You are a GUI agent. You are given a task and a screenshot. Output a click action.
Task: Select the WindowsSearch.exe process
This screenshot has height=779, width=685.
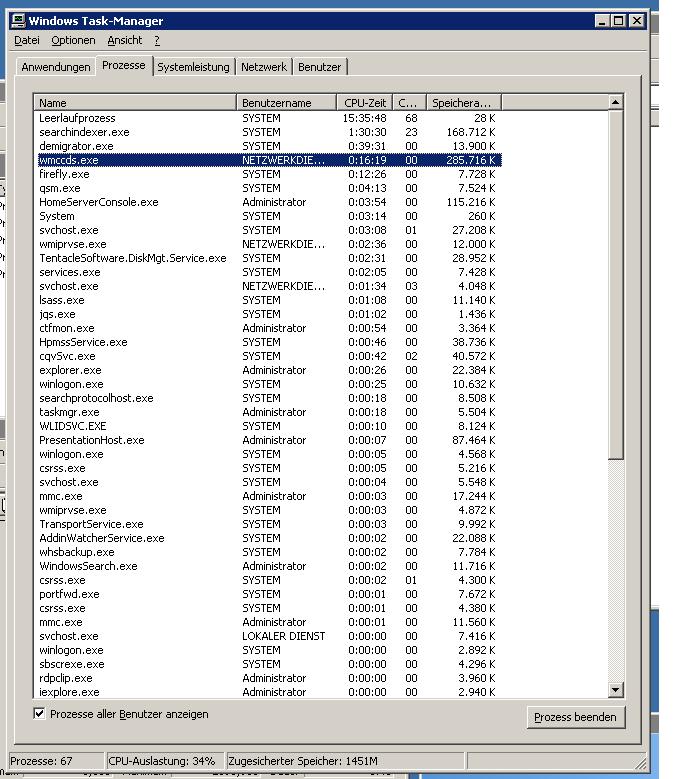pos(269,566)
